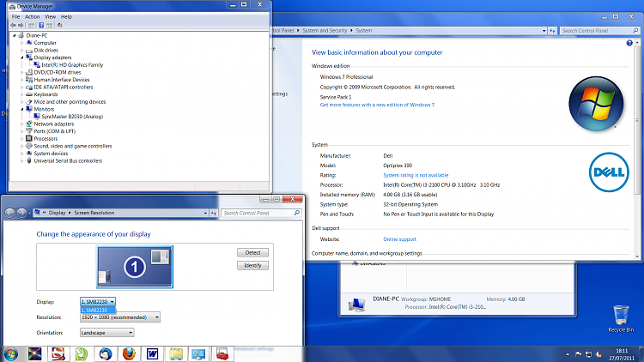The height and width of the screenshot is (362, 644).
Task: Select Human Interface Devices in tree
Action: [x=62, y=80]
